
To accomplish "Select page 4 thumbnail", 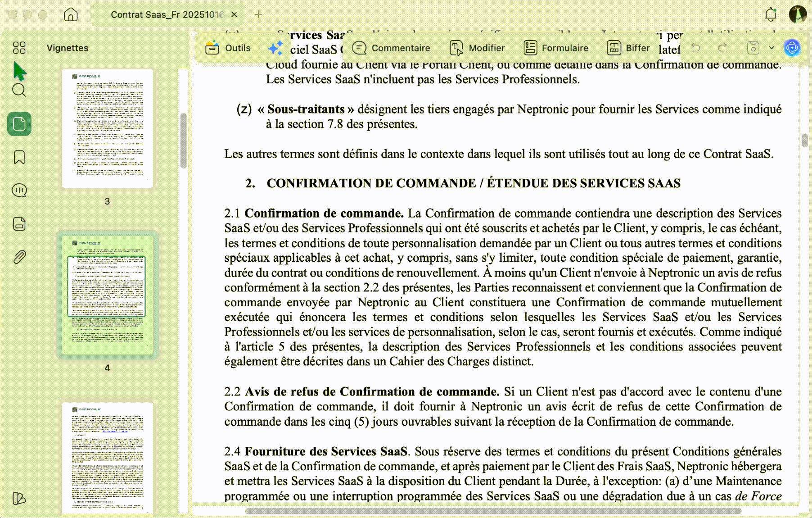I will coord(108,295).
